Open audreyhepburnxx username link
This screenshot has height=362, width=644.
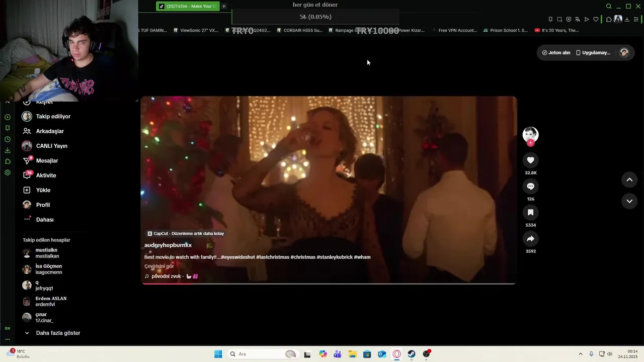(x=168, y=245)
